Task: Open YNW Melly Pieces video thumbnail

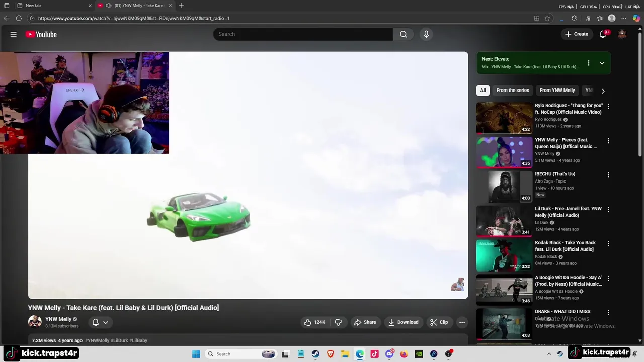Action: coord(504,152)
